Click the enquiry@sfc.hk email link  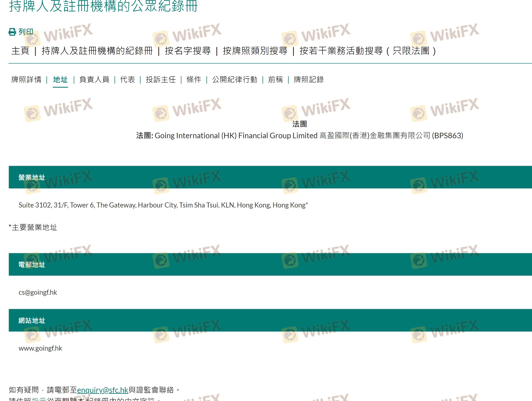tap(103, 390)
